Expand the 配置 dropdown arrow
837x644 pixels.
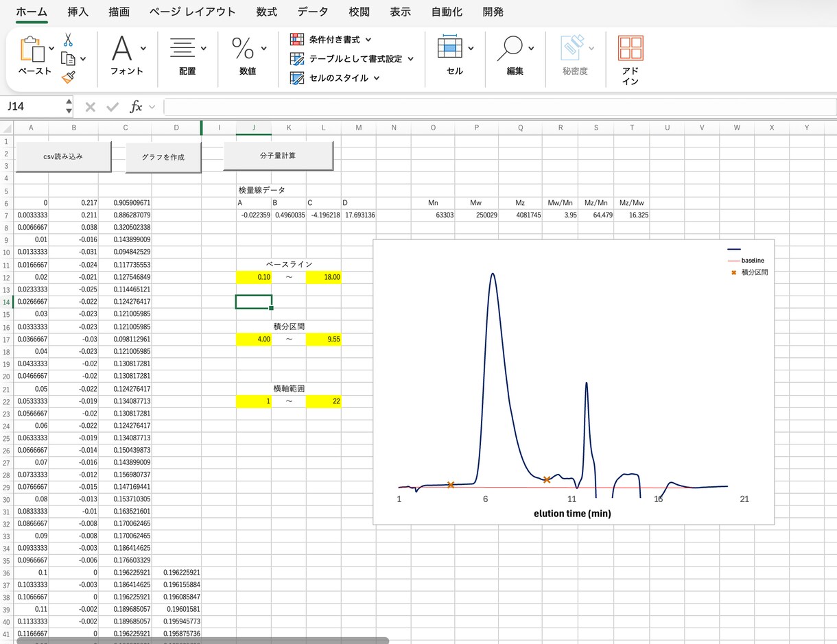pyautogui.click(x=204, y=49)
